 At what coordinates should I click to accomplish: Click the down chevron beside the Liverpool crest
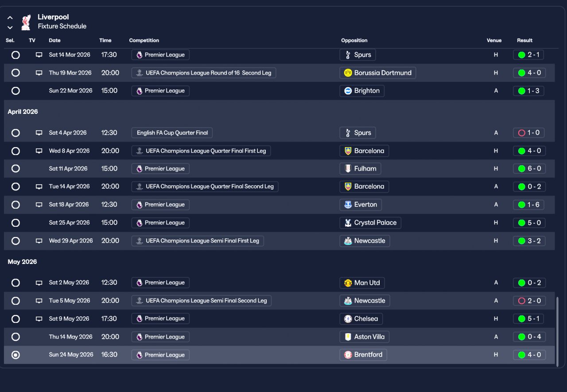(x=10, y=27)
